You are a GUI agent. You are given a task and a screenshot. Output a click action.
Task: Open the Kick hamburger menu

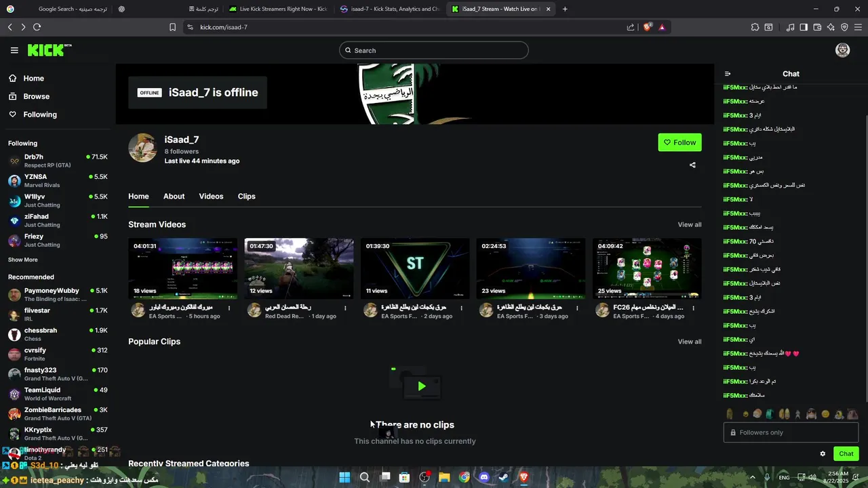(x=14, y=50)
